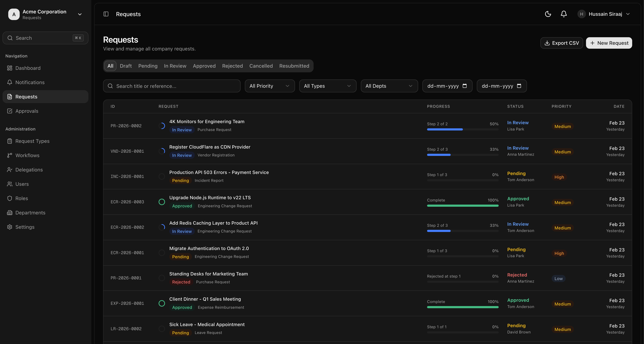Open the All Priority filter dropdown
The height and width of the screenshot is (344, 644).
pyautogui.click(x=270, y=86)
